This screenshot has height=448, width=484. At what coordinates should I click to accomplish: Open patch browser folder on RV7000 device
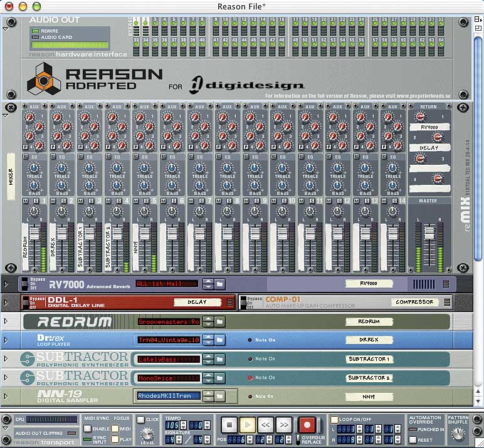coord(220,284)
